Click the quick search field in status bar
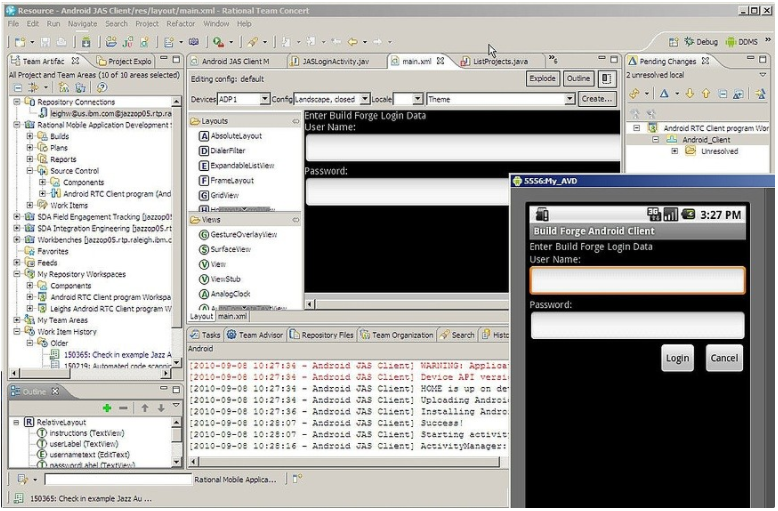Screen dimensions: 778x511 (118, 480)
